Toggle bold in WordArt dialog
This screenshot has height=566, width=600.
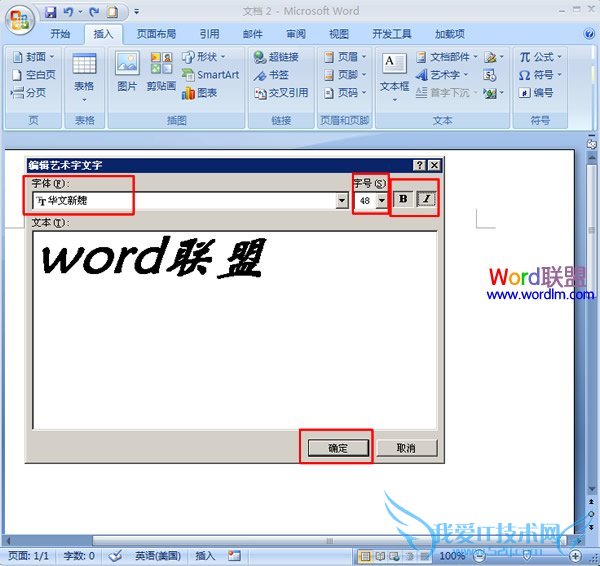click(403, 199)
